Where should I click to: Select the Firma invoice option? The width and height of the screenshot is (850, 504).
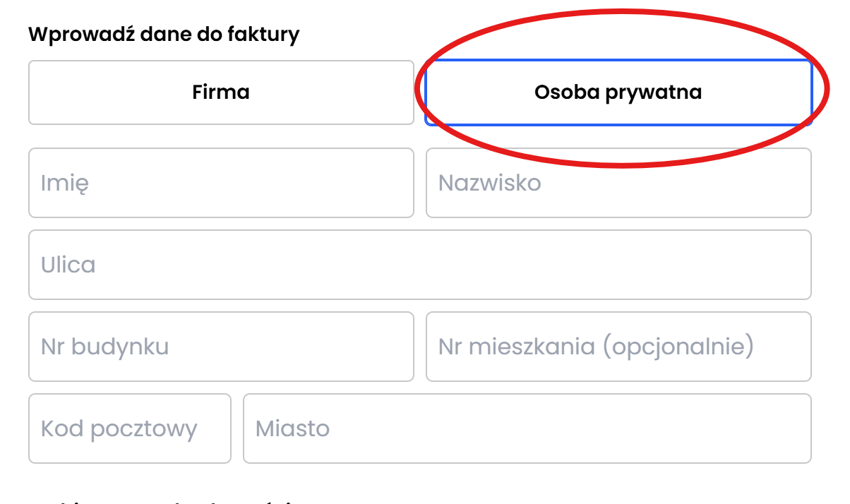coord(221,92)
